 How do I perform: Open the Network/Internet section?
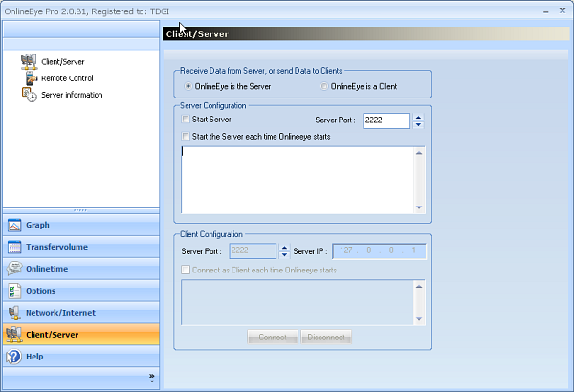pyautogui.click(x=81, y=313)
